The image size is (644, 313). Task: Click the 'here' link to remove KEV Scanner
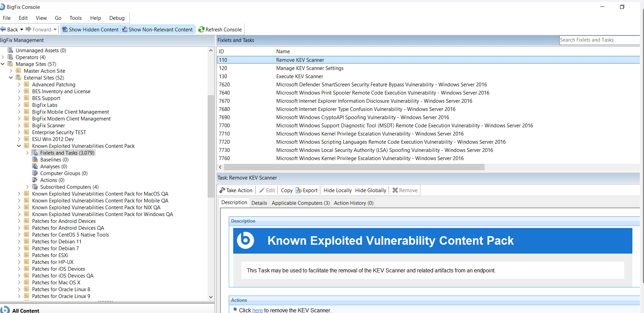(257, 310)
